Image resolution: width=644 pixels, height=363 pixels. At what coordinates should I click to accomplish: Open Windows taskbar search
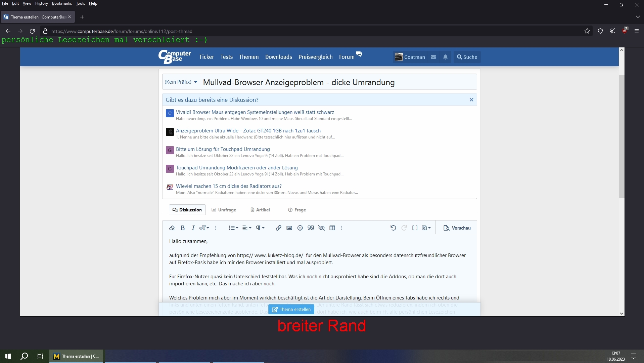[24, 356]
